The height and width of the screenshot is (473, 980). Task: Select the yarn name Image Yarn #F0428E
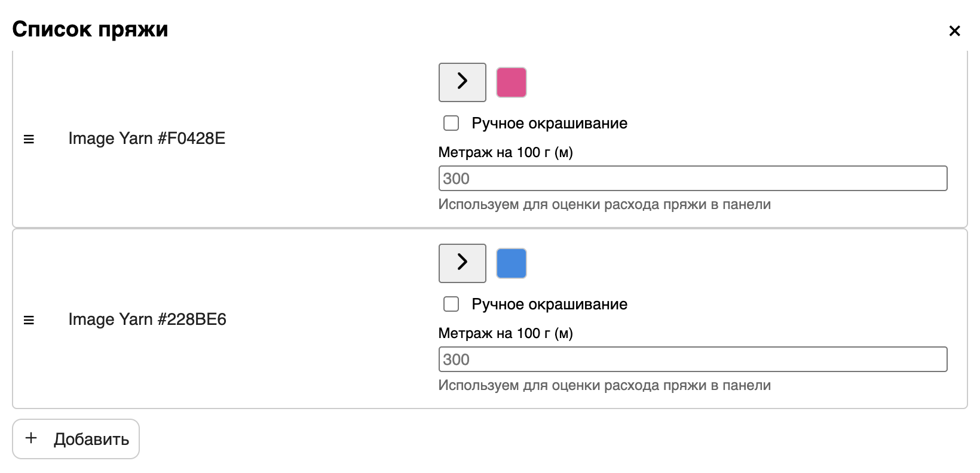[147, 138]
